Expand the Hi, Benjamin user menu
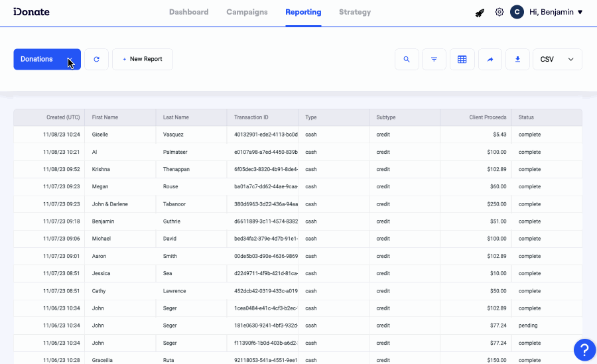Viewport: 597px width, 364px height. (x=556, y=12)
